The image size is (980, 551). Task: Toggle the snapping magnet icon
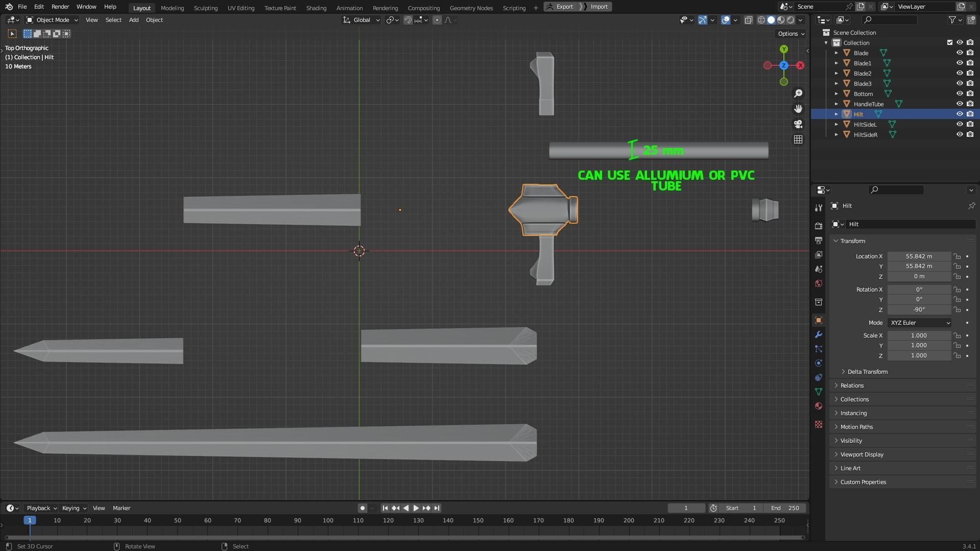pyautogui.click(x=408, y=20)
